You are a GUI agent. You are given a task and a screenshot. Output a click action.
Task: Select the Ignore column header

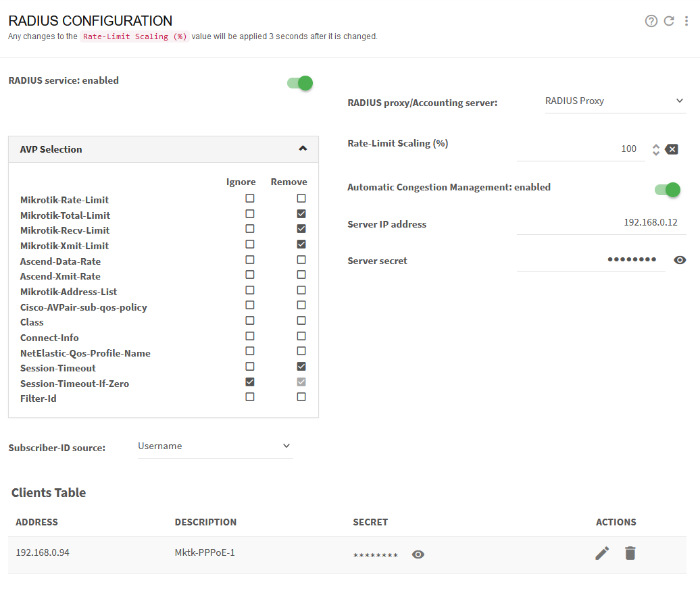(x=241, y=181)
